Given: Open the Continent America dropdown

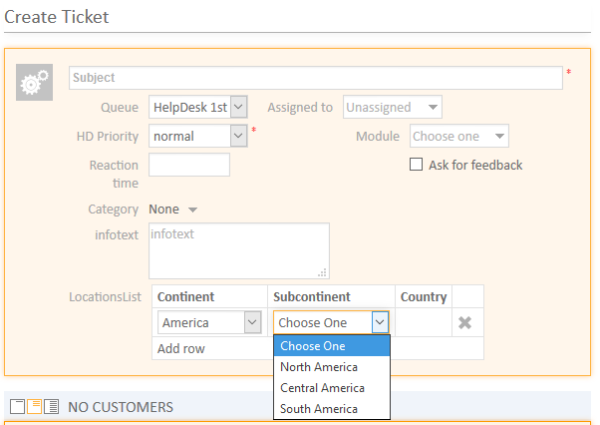Looking at the screenshot, I should click(x=209, y=322).
